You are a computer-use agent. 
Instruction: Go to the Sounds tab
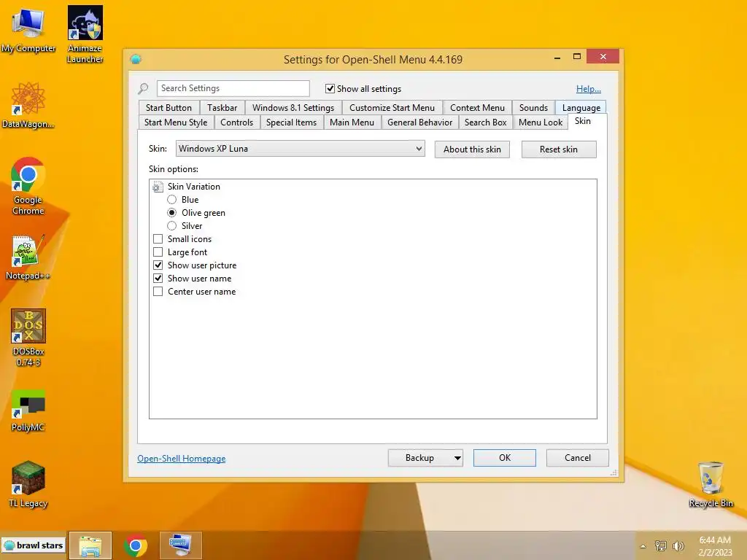click(x=533, y=108)
